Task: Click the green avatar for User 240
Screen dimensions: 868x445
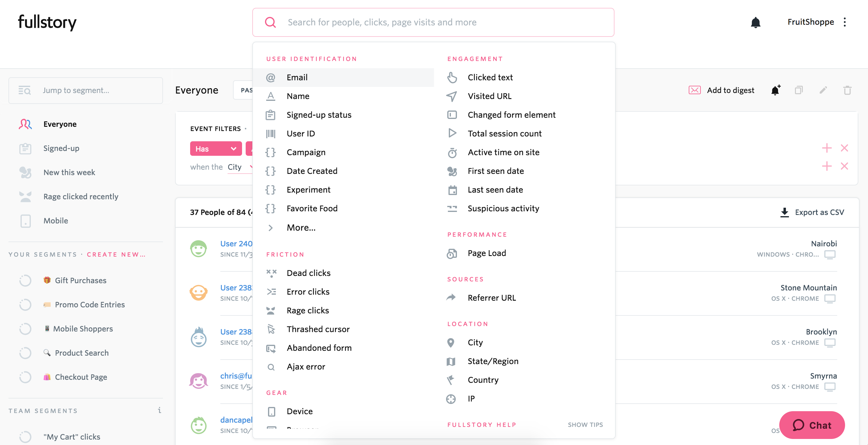Action: click(x=199, y=249)
